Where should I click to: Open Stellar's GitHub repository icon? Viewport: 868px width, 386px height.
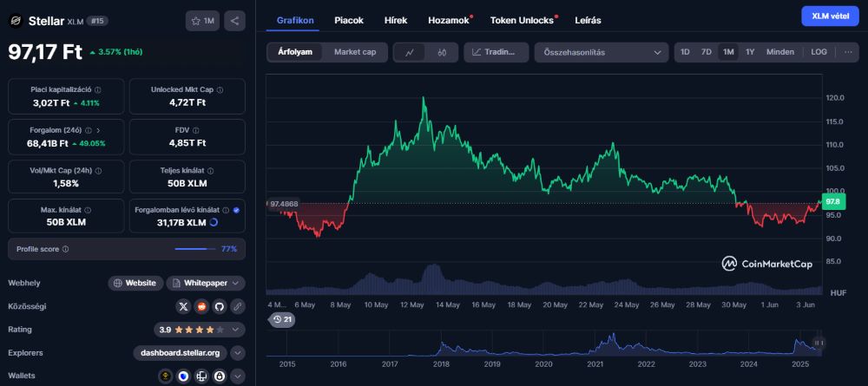[x=219, y=306]
